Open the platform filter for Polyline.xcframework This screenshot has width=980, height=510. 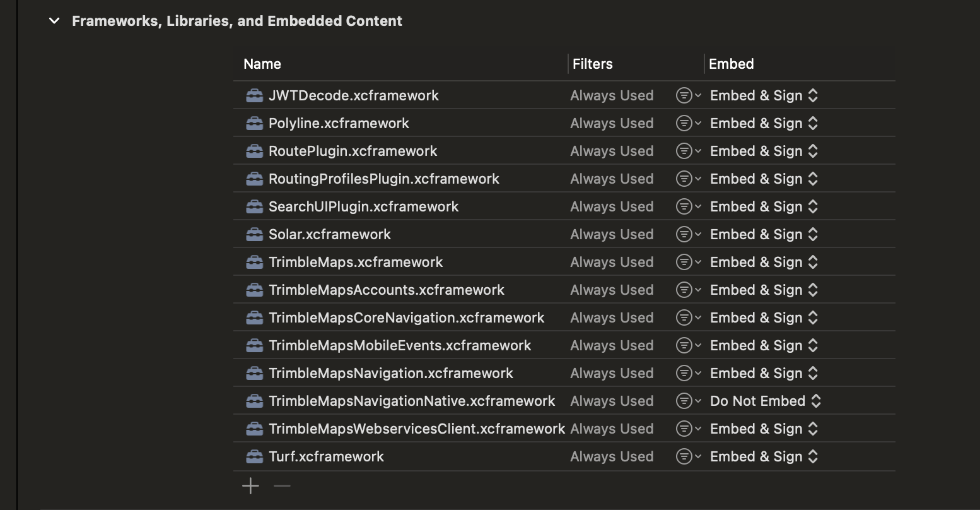[x=688, y=123]
